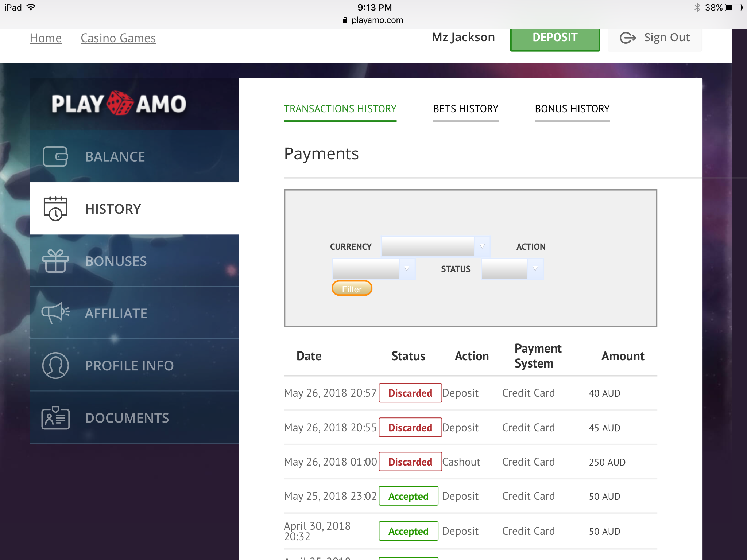Click the Profile Info avatar icon

[55, 365]
